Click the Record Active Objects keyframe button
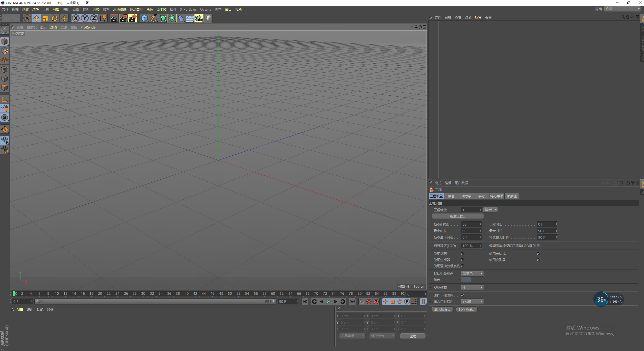 pyautogui.click(x=362, y=302)
